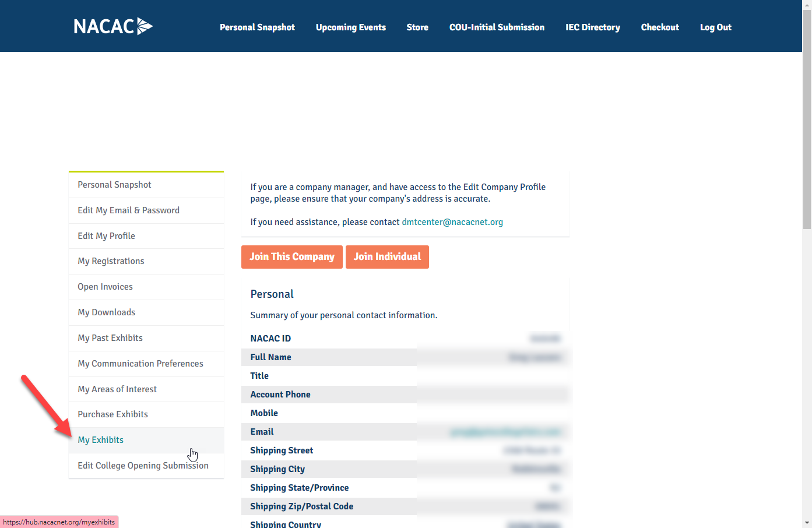Click the Full Name label

click(x=270, y=357)
